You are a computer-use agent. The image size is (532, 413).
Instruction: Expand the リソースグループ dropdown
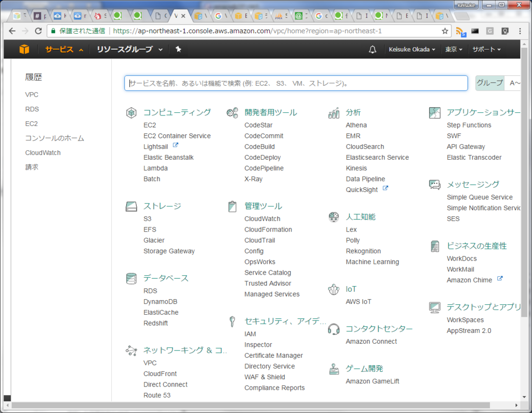click(x=129, y=49)
